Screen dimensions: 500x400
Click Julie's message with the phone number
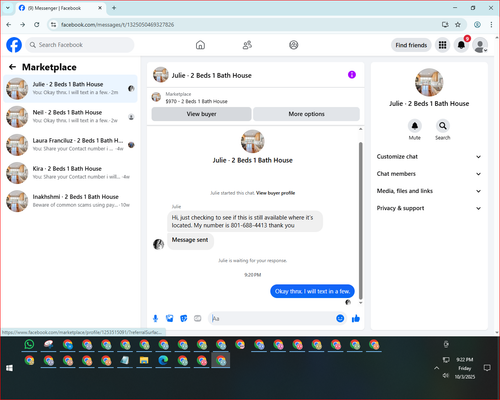tap(245, 221)
